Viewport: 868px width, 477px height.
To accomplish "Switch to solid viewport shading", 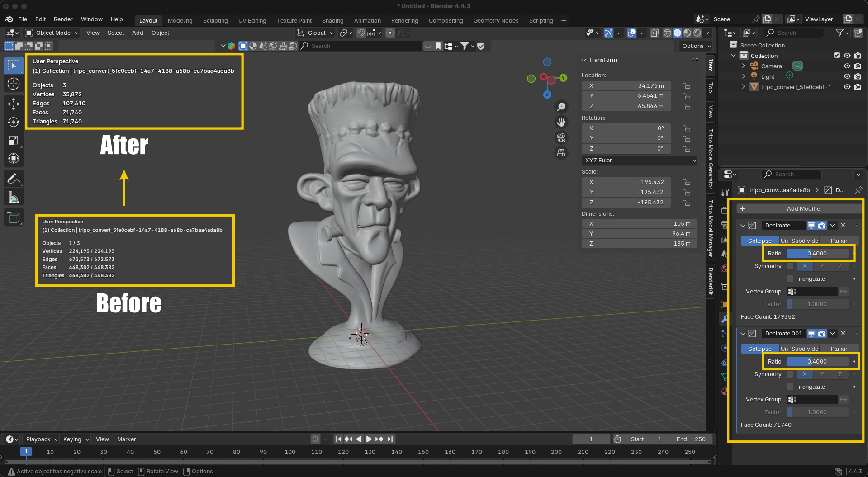I will click(x=677, y=33).
